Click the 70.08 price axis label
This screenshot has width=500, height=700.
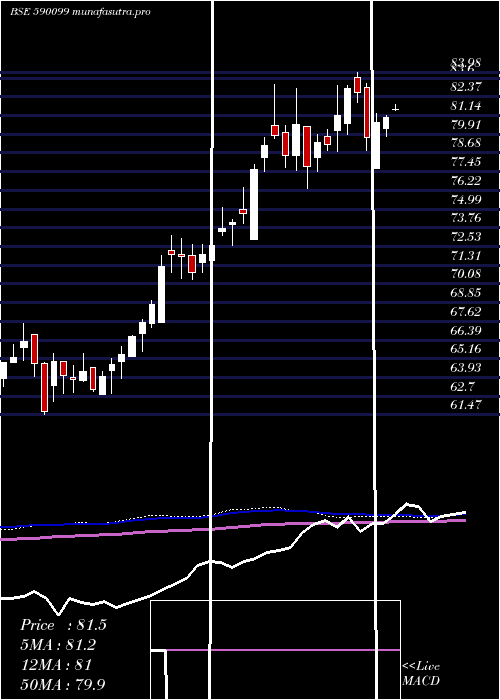466,274
